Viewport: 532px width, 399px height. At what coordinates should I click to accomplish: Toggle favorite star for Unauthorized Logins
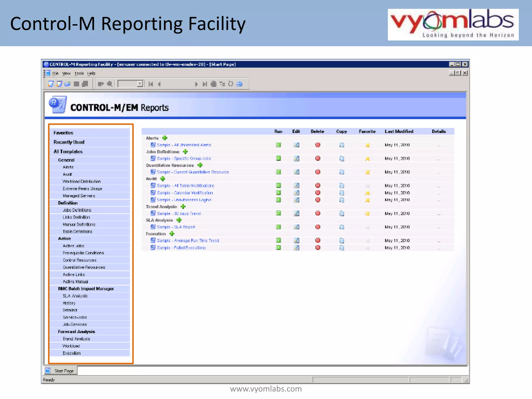367,200
